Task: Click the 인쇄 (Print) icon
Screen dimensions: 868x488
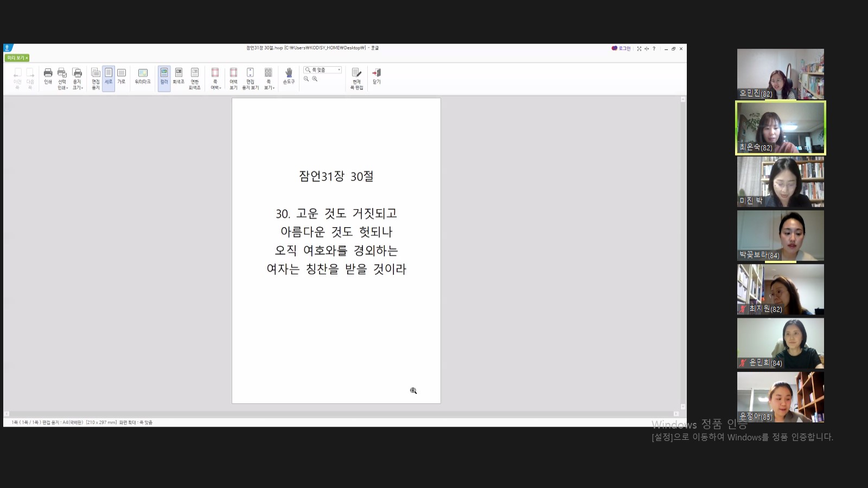Action: click(x=48, y=76)
